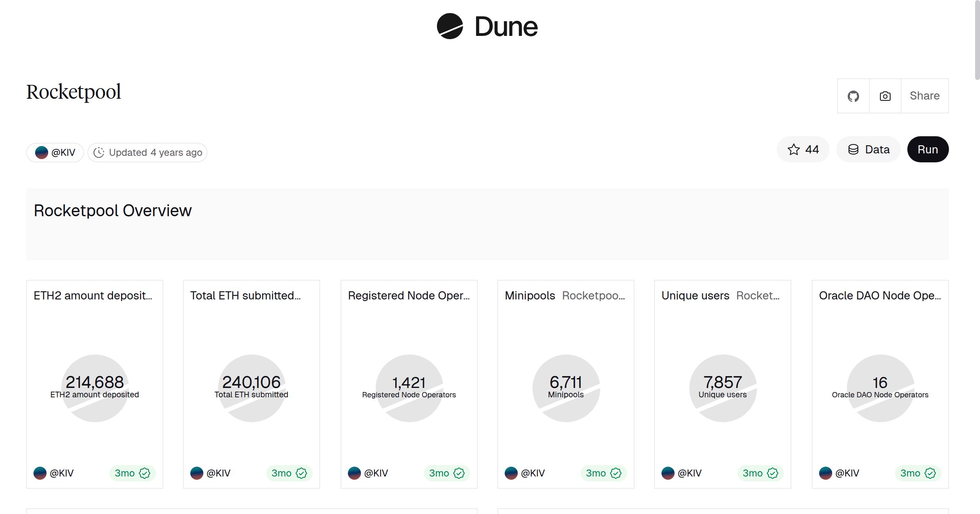980x514 pixels.
Task: Click the 3mo badge on Total ETH card
Action: pyautogui.click(x=282, y=473)
